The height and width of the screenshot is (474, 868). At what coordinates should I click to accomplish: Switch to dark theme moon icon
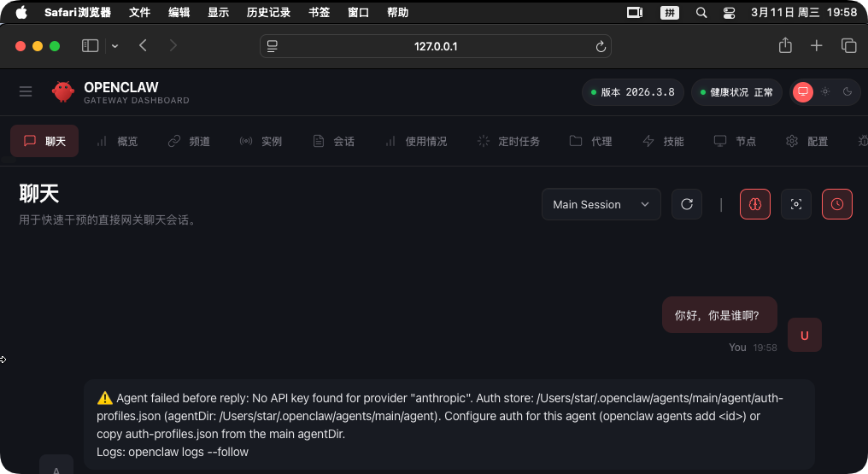pos(847,92)
